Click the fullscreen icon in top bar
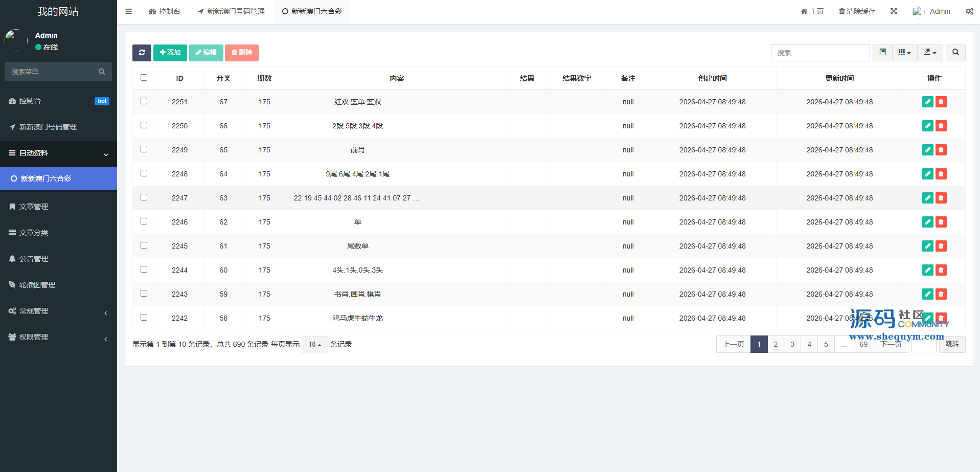The width and height of the screenshot is (980, 472). [x=894, y=11]
